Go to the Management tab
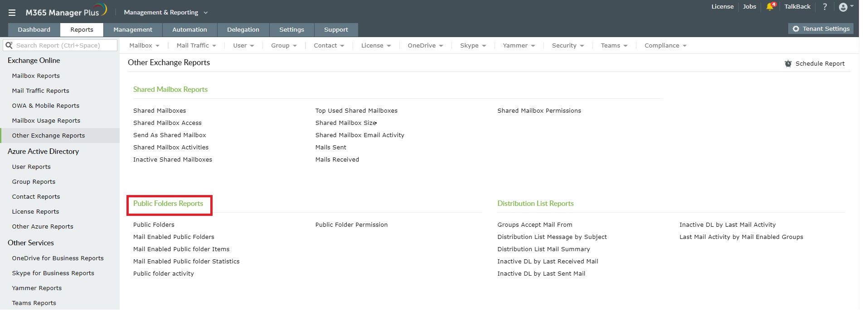This screenshot has height=310, width=868. (x=133, y=30)
